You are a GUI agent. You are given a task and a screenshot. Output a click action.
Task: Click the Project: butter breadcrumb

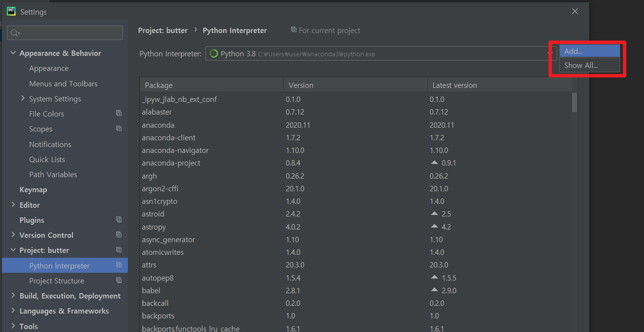click(x=163, y=30)
